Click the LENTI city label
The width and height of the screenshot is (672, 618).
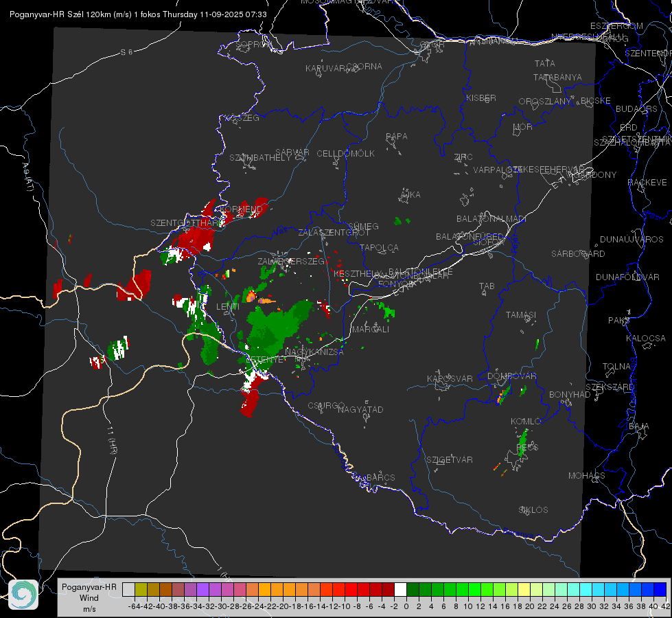228,307
